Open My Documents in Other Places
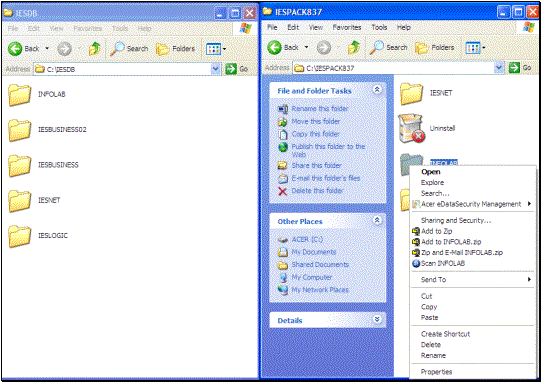Screen dimensions: 541x382 click(314, 252)
